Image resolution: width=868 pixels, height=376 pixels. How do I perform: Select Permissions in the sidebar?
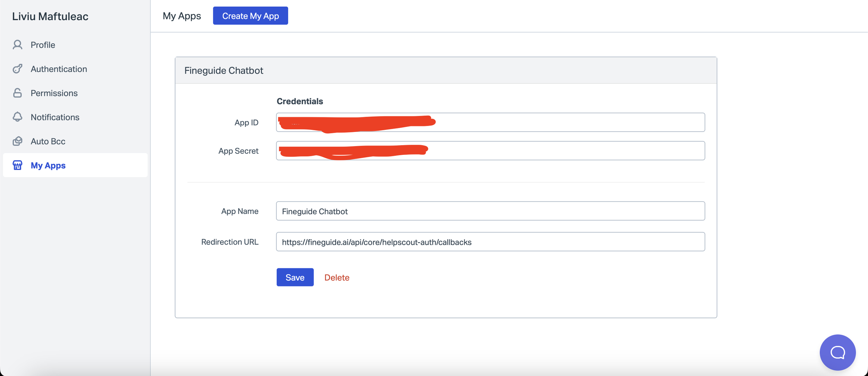coord(54,93)
